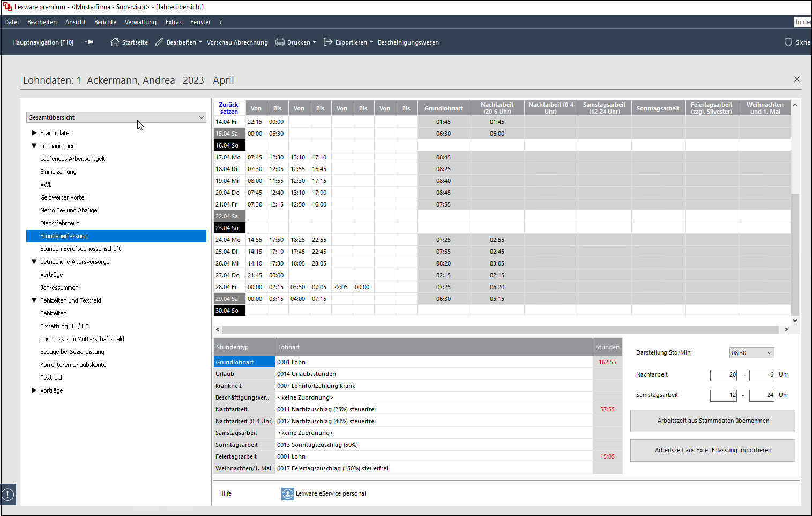Collapse the Lohnangaben tree node
This screenshot has width=812, height=516.
pyautogui.click(x=34, y=146)
